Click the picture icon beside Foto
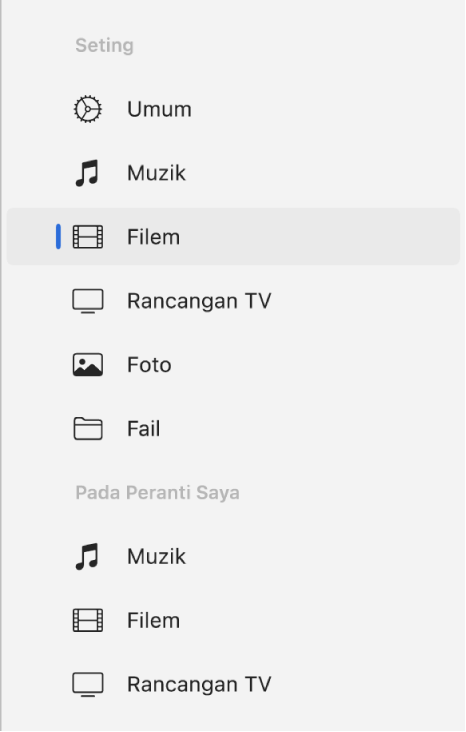Viewport: 466px width, 732px height. [x=88, y=365]
